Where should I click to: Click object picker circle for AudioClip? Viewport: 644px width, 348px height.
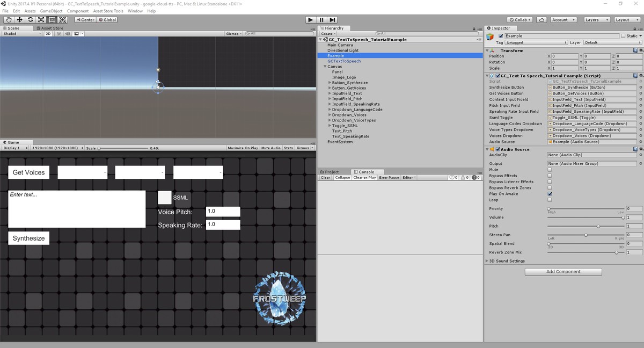tap(640, 155)
